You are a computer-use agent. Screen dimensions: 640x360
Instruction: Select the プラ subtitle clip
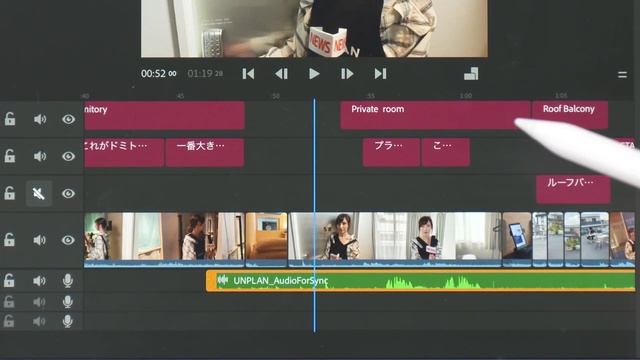pyautogui.click(x=391, y=153)
